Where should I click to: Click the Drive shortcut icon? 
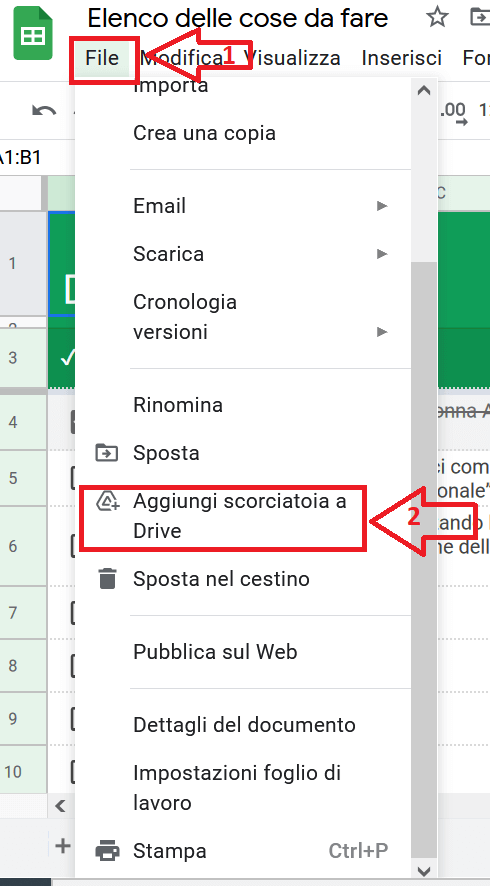pos(107,501)
